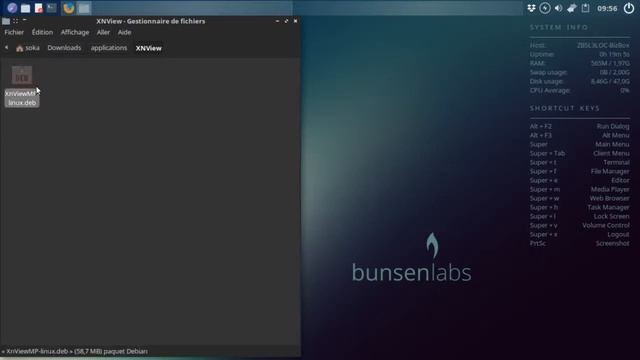Click the Dropbox tray icon
Viewport: 640px width, 360px height.
click(x=531, y=8)
